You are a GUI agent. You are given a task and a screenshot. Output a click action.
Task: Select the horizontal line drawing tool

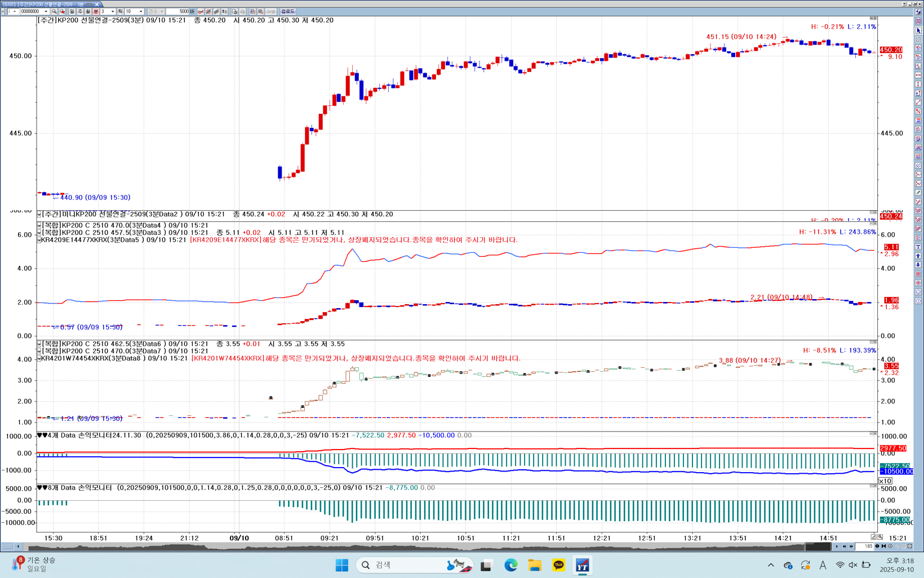(x=918, y=75)
